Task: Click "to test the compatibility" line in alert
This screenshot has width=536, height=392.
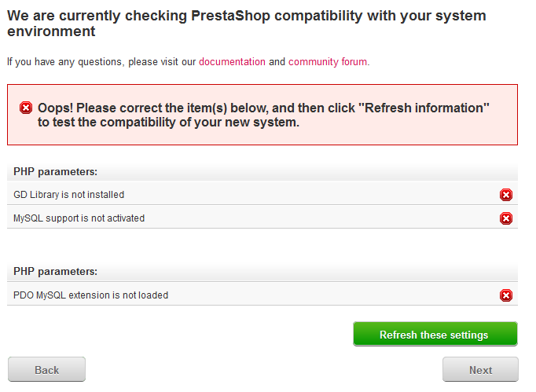Action: coord(168,122)
